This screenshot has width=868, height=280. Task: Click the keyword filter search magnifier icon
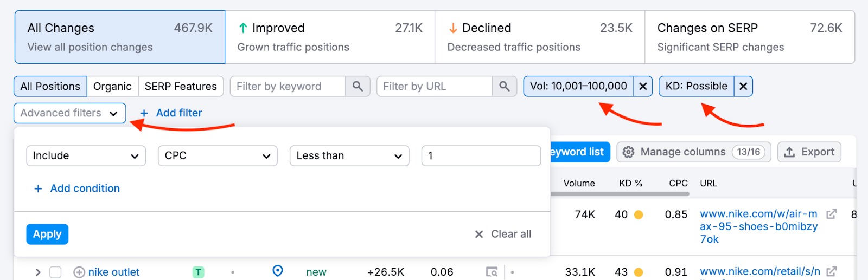pyautogui.click(x=358, y=87)
